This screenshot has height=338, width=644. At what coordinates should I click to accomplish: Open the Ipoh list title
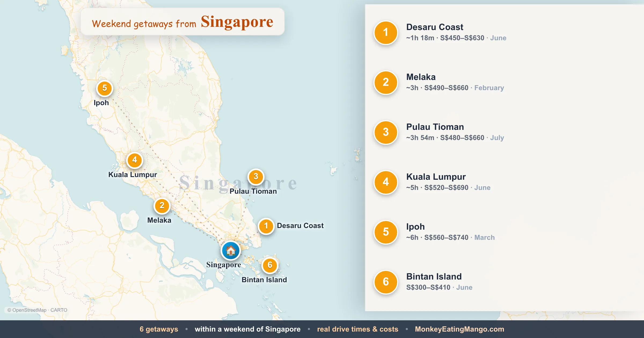pos(415,227)
